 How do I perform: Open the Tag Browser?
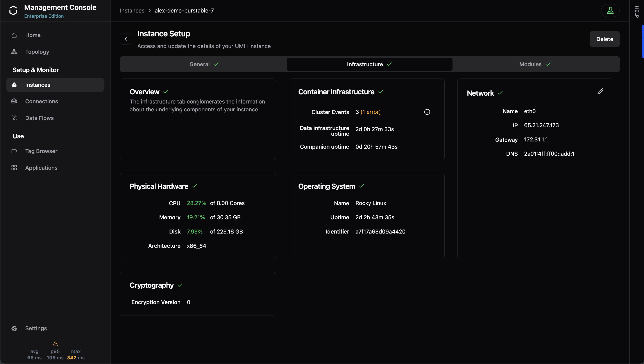coord(41,151)
